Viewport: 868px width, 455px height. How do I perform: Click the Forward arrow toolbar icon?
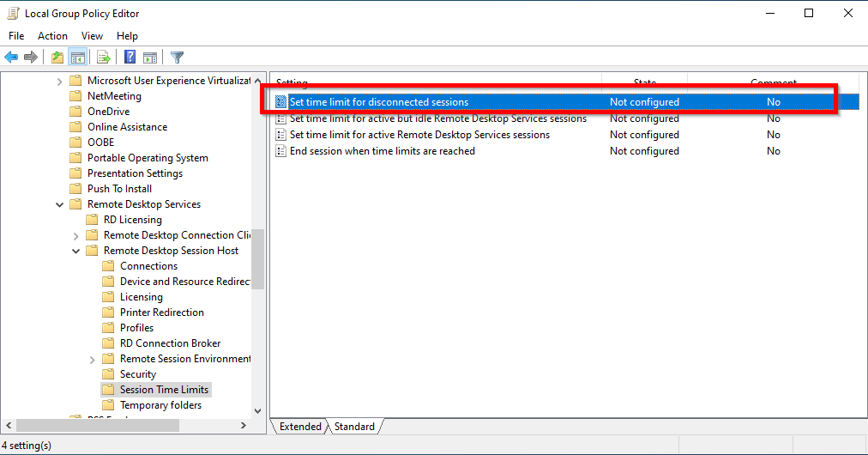31,58
